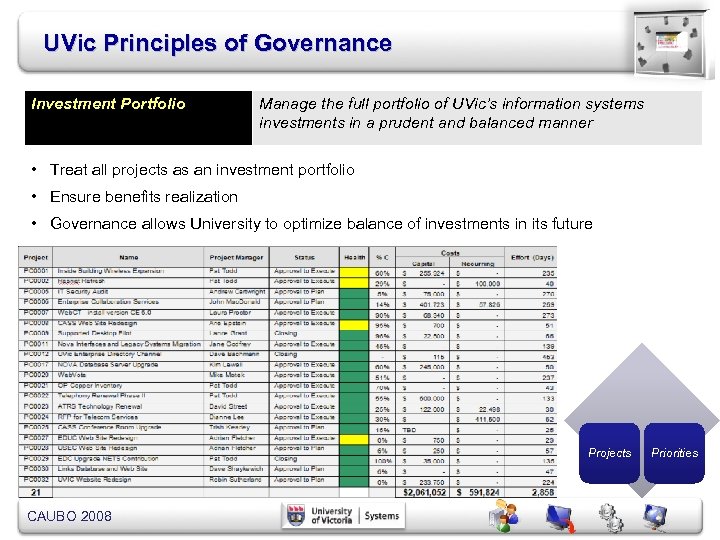This screenshot has width=720, height=540.
Task: Select yellow Health cell for Inside Building Wireless Expansion
Action: pyautogui.click(x=354, y=272)
